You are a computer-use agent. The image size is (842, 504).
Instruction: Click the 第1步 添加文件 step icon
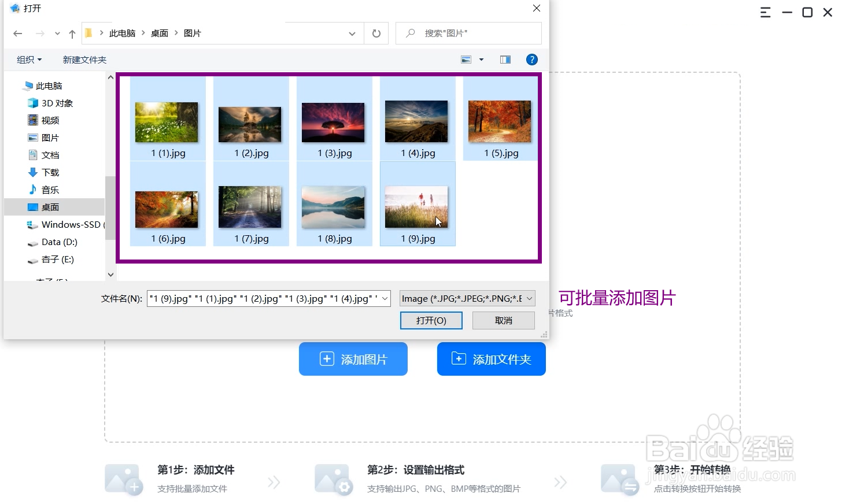[x=123, y=479]
